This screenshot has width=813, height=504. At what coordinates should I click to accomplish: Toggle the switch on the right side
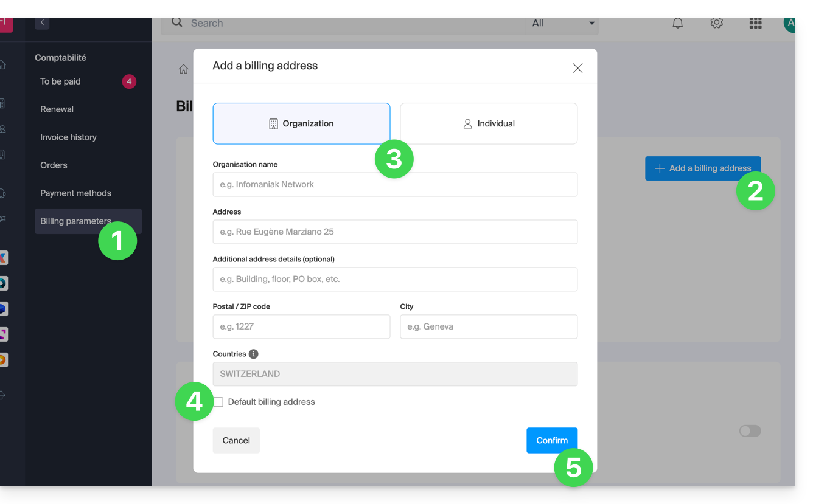click(750, 431)
